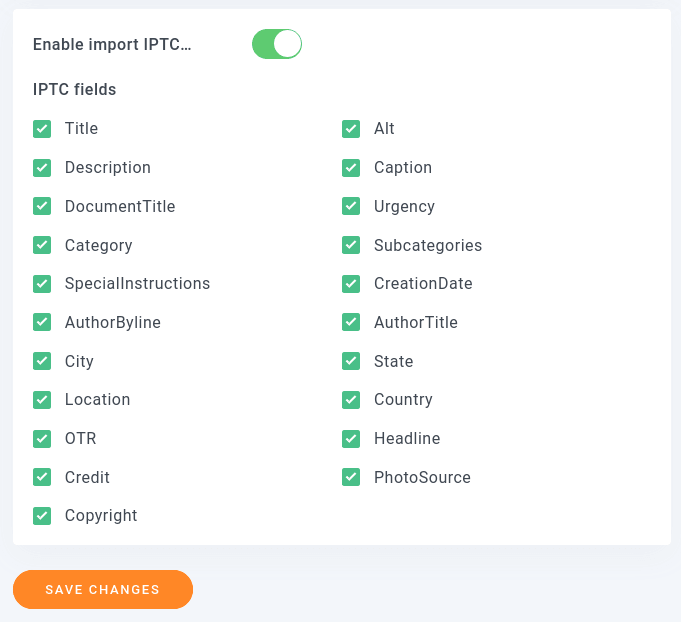Screen dimensions: 681x622
Task: Uncheck the Urgency checkbox
Action: [351, 206]
